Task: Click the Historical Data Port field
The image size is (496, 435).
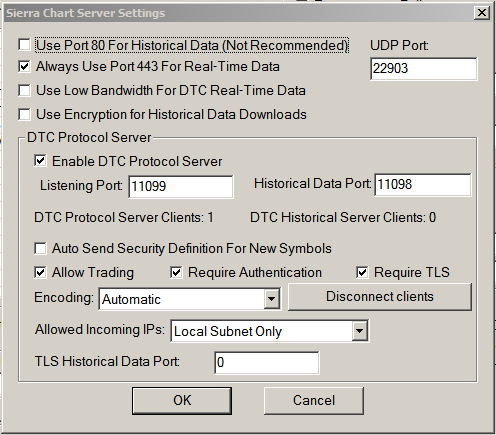Action: [x=423, y=184]
